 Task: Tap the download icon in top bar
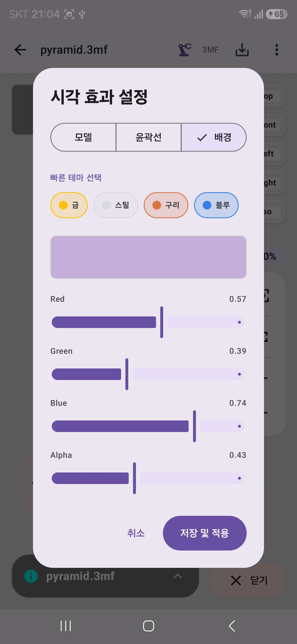pyautogui.click(x=242, y=50)
